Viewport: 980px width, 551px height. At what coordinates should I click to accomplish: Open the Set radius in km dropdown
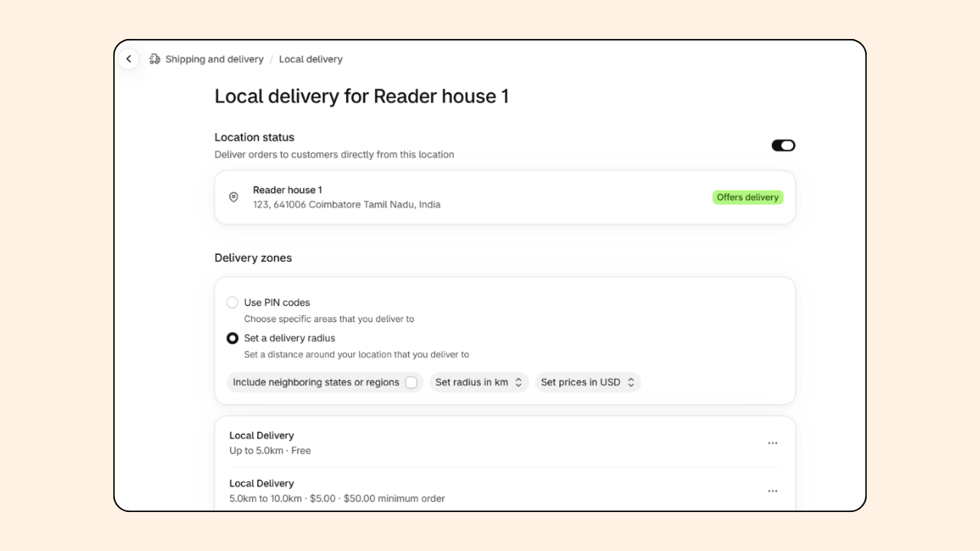(479, 383)
